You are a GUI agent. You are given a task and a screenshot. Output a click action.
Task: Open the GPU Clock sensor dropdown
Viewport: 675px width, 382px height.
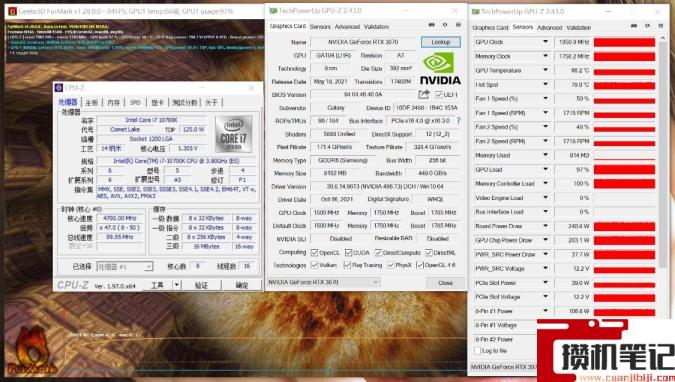click(x=545, y=42)
